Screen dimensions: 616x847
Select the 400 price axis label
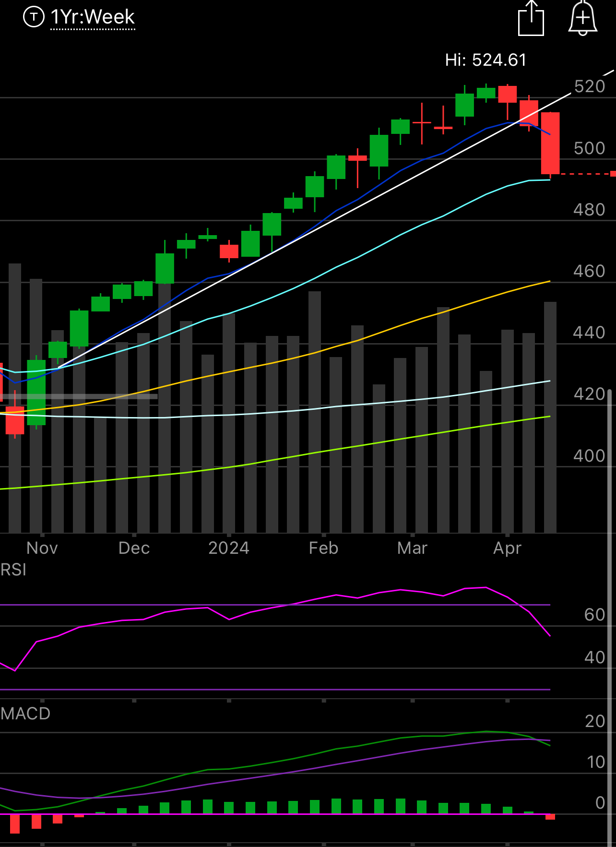point(590,455)
